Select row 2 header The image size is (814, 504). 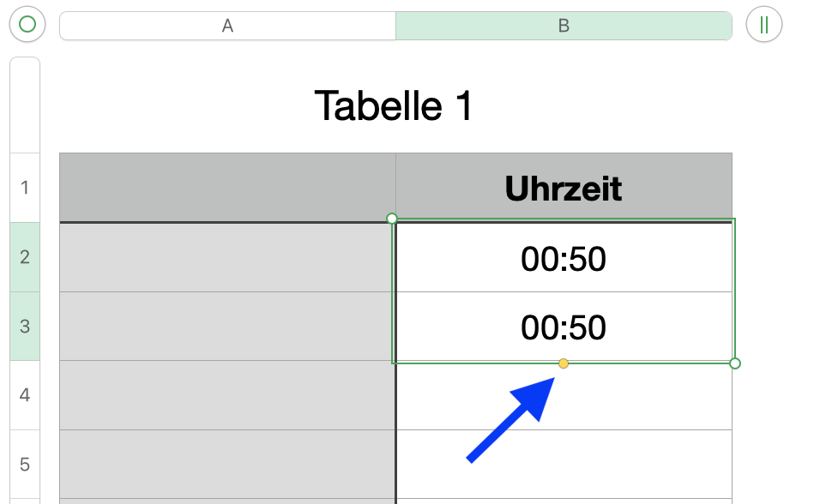coord(24,257)
